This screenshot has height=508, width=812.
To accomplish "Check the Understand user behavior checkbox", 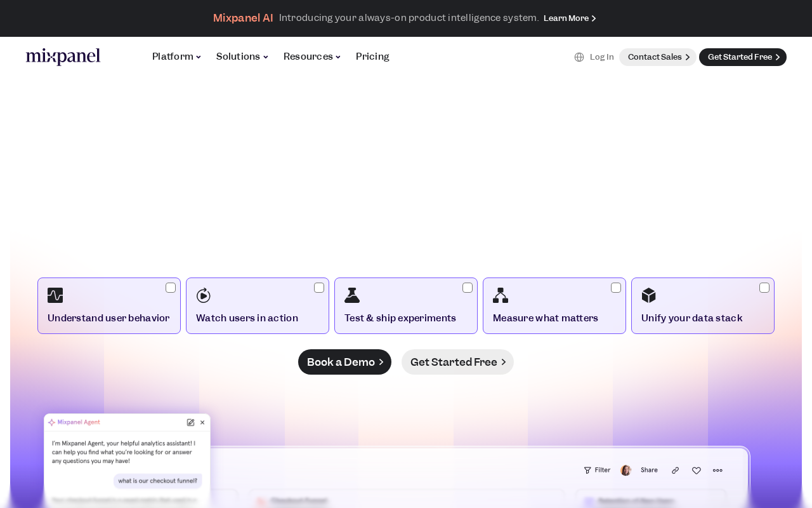I will point(171,288).
